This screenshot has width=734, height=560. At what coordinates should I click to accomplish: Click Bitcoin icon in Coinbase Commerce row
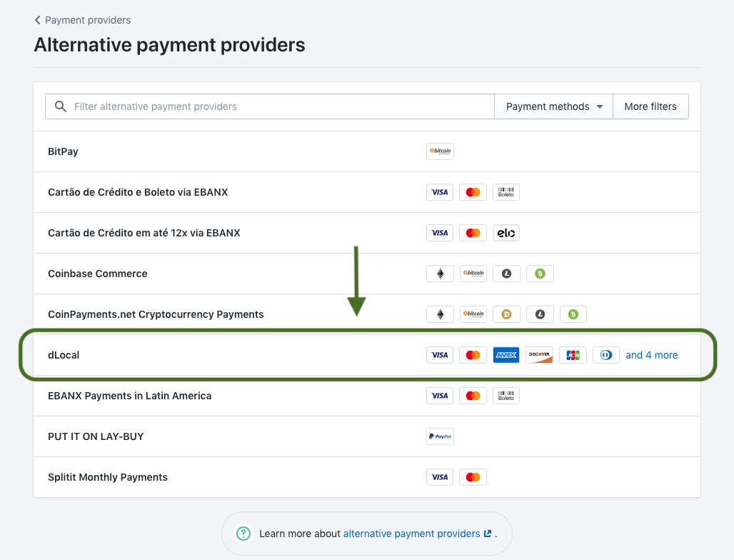coord(473,274)
